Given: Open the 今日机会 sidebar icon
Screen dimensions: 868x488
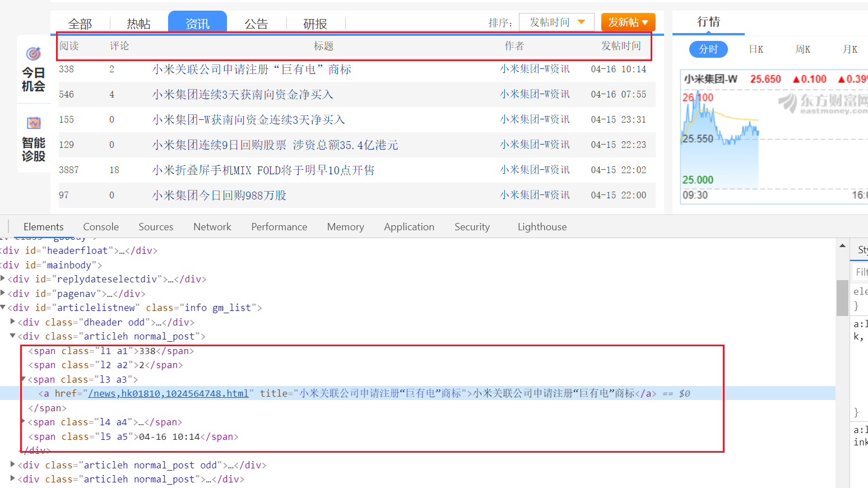Looking at the screenshot, I should coord(34,69).
